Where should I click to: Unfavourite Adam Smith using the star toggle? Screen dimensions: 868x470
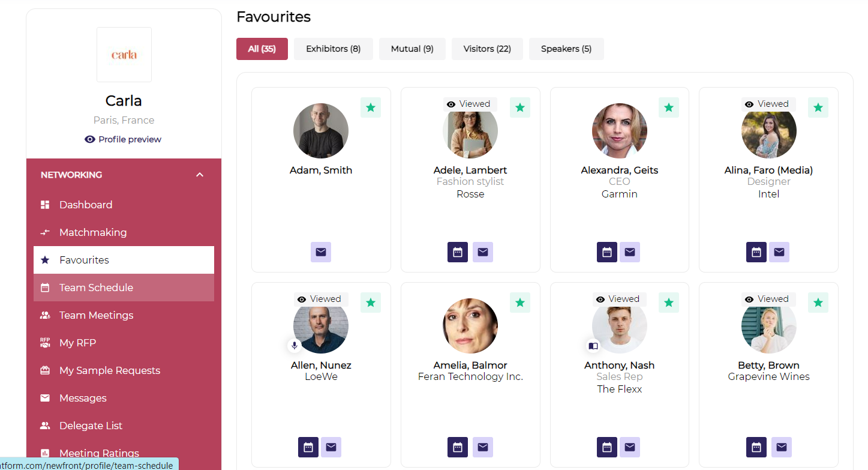[371, 107]
